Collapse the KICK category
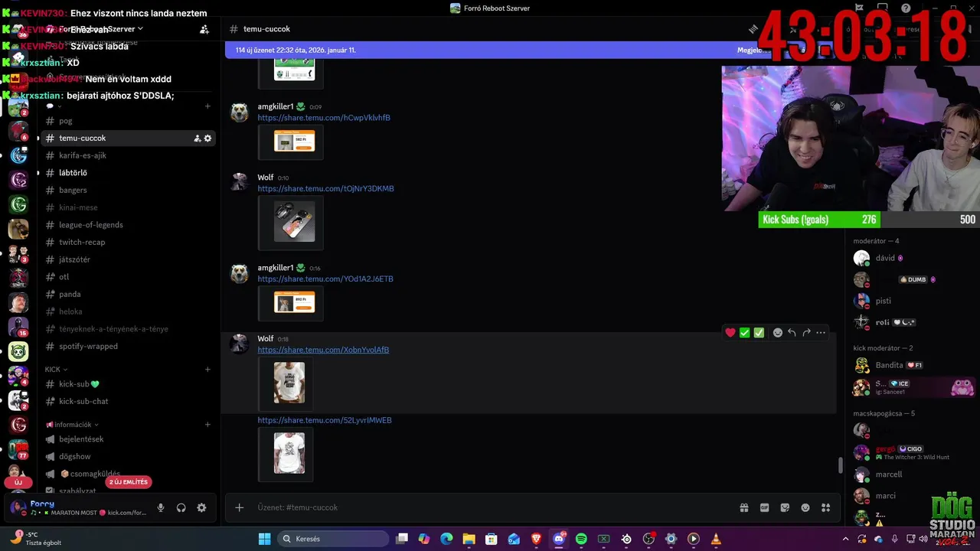Image resolution: width=980 pixels, height=551 pixels. (56, 369)
